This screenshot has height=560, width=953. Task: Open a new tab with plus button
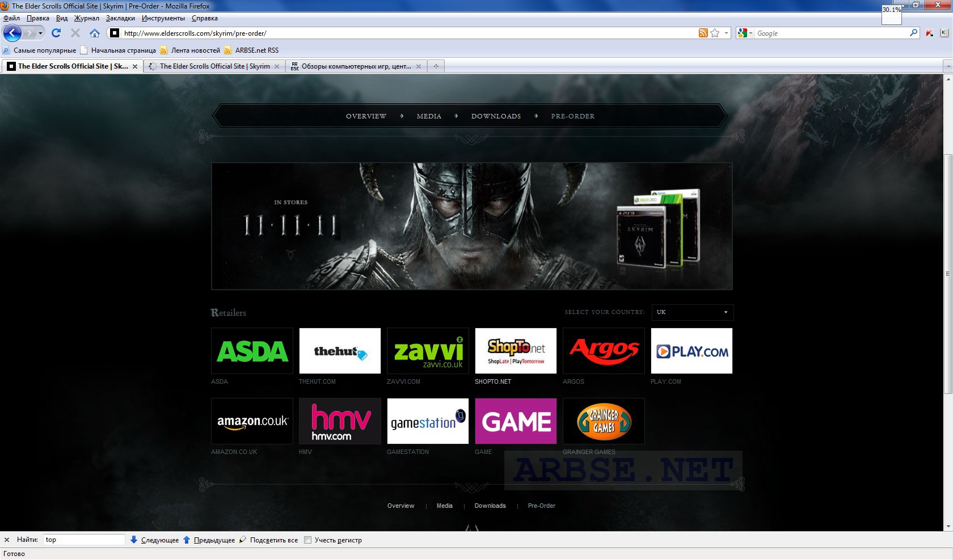click(x=436, y=66)
